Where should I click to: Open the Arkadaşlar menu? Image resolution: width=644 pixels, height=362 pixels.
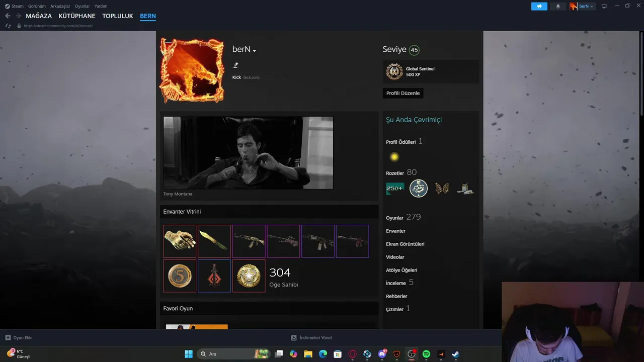coord(60,6)
